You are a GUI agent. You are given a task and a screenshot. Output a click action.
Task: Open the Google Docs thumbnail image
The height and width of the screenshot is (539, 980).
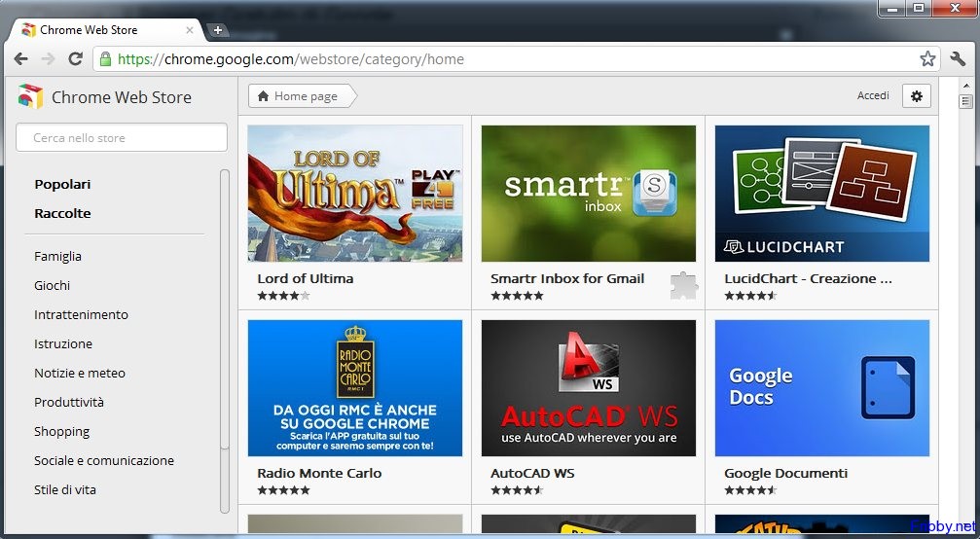(x=822, y=388)
